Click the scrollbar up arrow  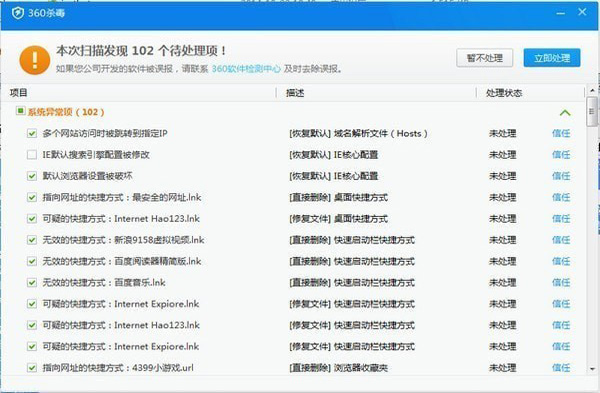tap(592, 91)
